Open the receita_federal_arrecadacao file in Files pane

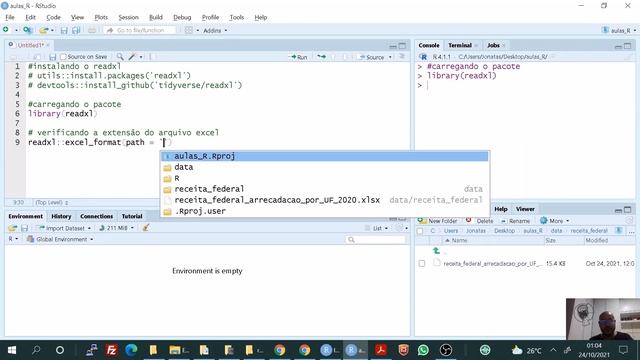point(492,264)
